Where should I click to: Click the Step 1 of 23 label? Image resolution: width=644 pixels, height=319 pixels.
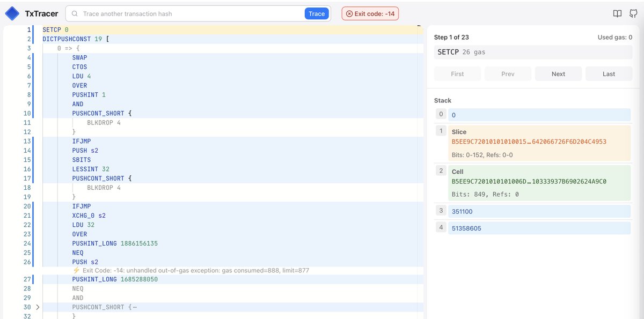[x=451, y=37]
